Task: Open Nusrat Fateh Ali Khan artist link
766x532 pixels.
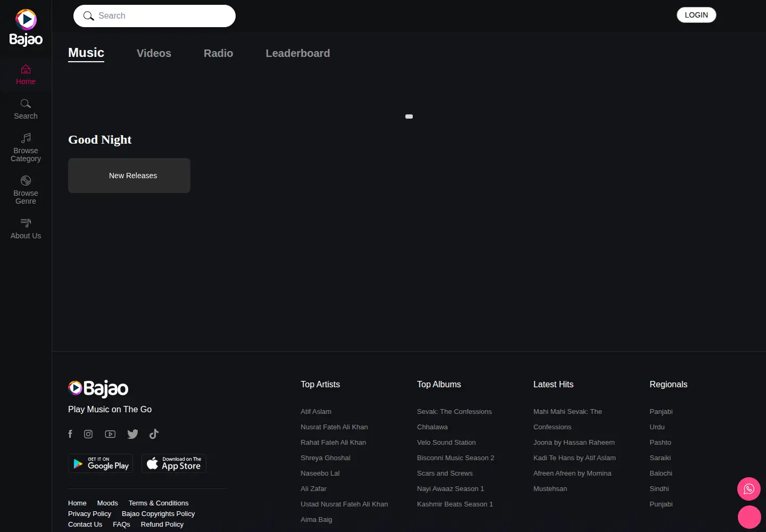Action: coord(334,427)
